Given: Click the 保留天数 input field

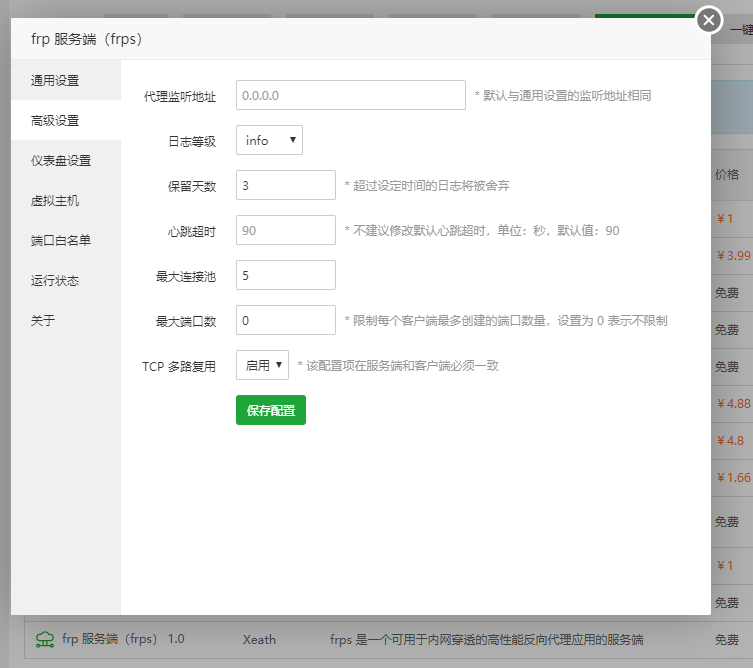Looking at the screenshot, I should pyautogui.click(x=286, y=185).
